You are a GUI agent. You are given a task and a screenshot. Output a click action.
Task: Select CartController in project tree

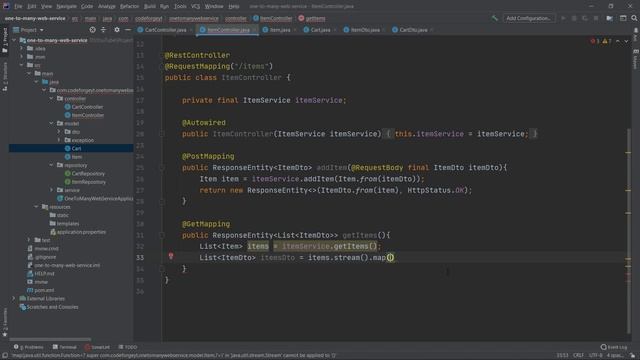click(84, 107)
